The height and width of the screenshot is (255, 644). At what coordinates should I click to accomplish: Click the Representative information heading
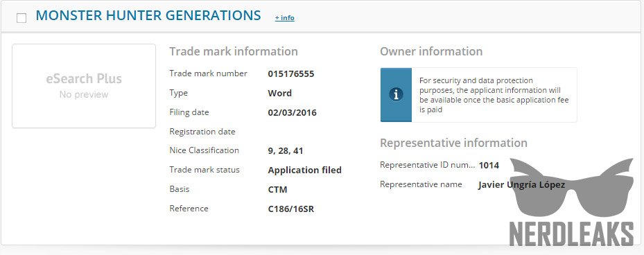tap(454, 143)
